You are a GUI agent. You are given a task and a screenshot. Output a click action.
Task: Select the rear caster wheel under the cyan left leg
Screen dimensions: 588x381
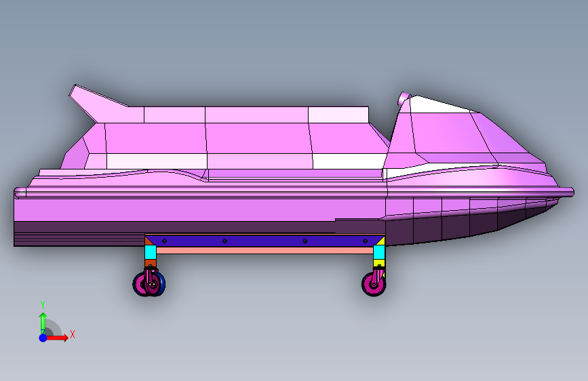pos(149,284)
